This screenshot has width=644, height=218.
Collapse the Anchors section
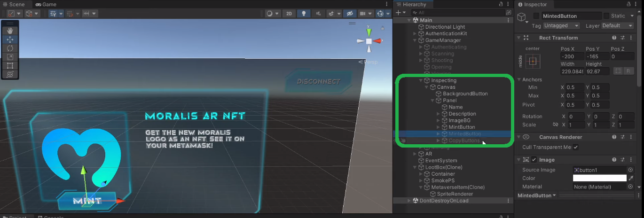coord(519,80)
